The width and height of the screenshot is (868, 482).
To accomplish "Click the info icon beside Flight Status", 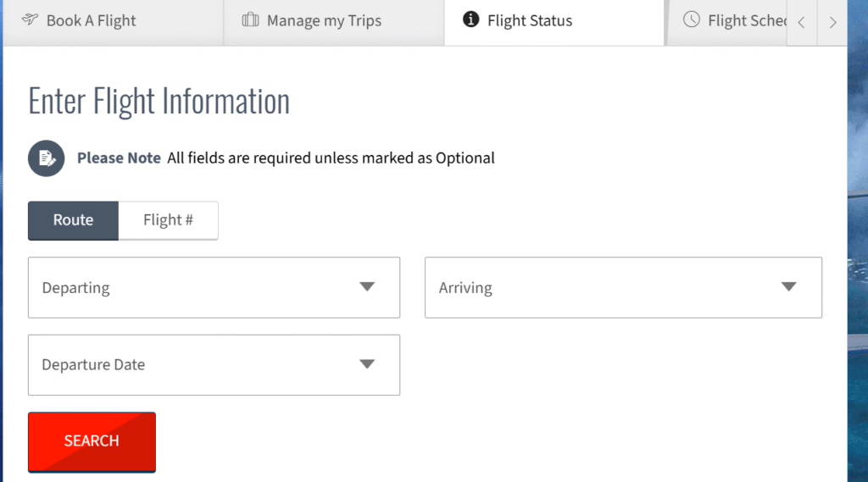I will coord(471,19).
